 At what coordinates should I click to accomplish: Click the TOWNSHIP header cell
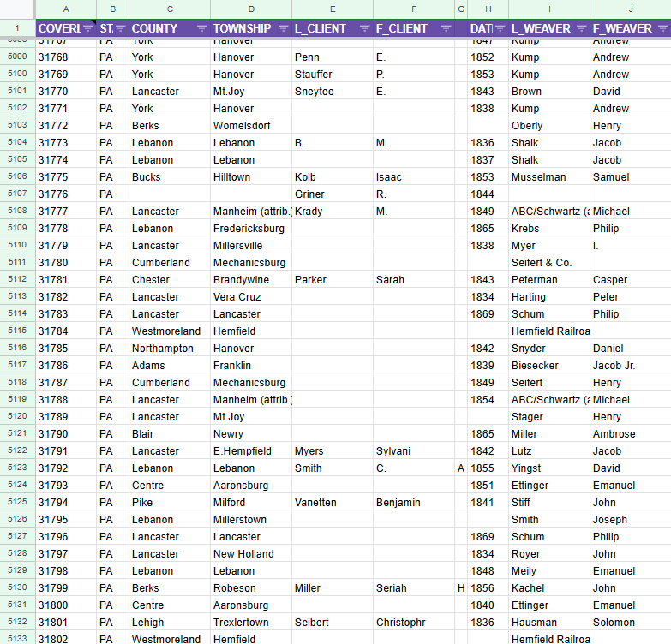(x=251, y=28)
